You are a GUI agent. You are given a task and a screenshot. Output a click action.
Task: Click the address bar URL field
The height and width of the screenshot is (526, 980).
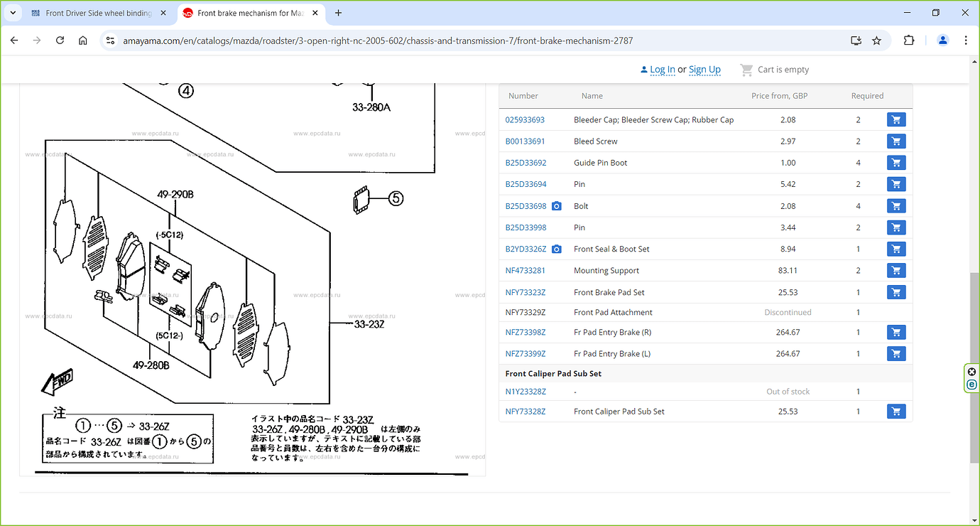(426, 41)
